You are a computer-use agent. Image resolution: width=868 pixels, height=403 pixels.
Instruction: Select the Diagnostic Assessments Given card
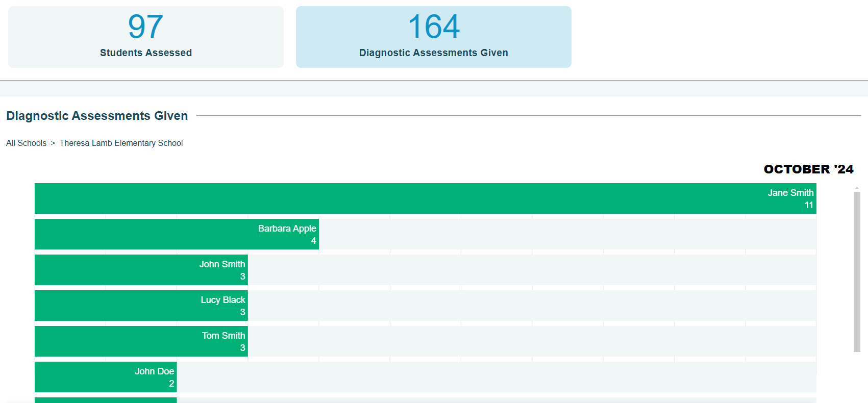434,37
